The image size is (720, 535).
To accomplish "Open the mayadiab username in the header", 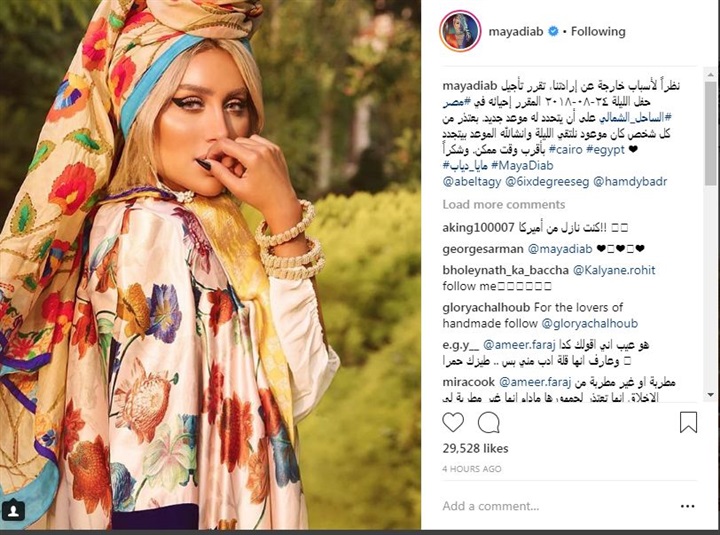I will point(516,31).
